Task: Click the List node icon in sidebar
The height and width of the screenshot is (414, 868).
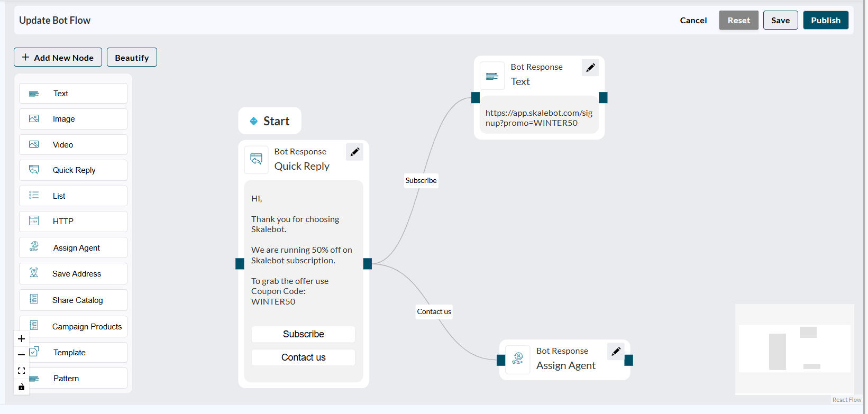Action: [34, 196]
